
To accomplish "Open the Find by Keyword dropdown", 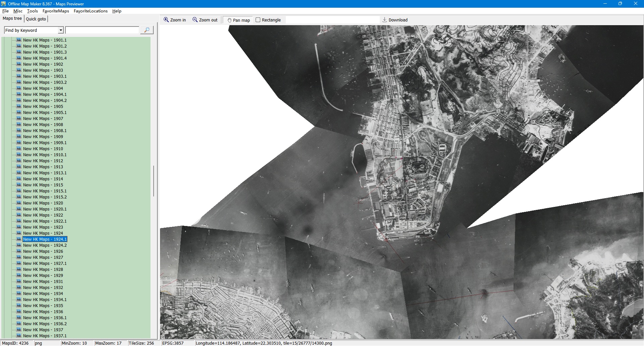I will 61,31.
